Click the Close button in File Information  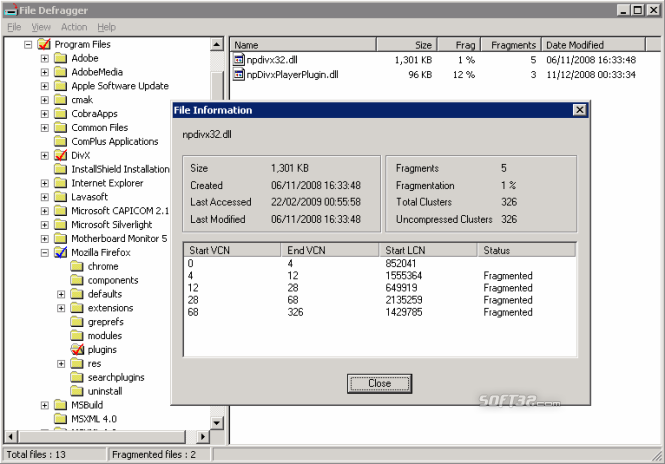click(379, 383)
